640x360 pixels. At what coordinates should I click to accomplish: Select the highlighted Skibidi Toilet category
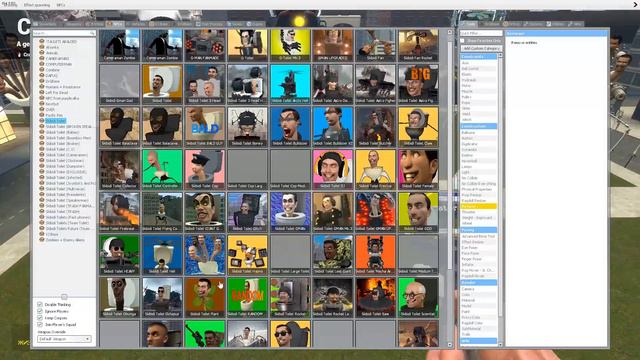click(x=55, y=121)
